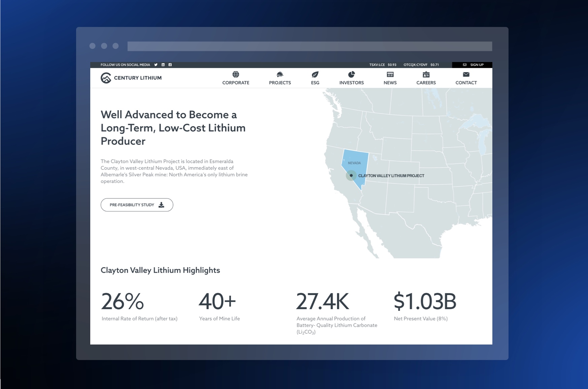Screen dimensions: 588x389
Task: Open the Facebook social media icon
Action: (x=170, y=65)
